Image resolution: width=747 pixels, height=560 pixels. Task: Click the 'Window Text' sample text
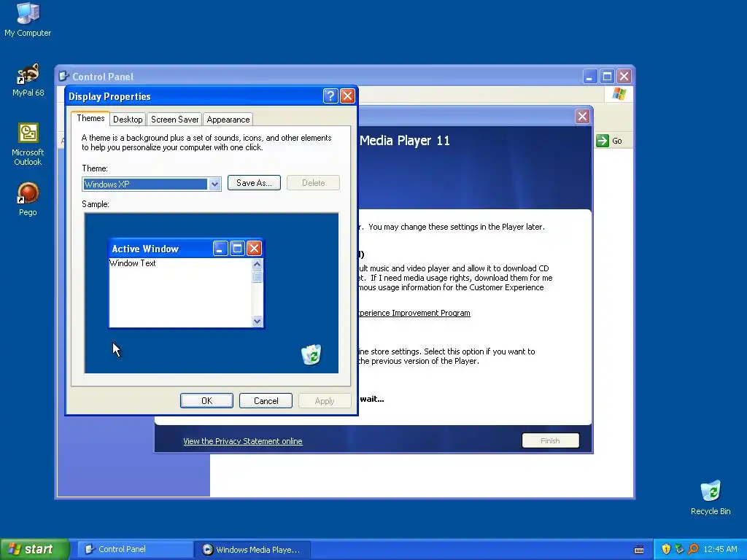133,262
